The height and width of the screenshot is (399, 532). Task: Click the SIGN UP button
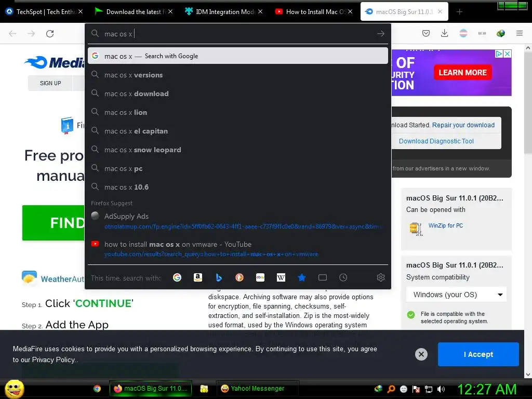pos(50,83)
